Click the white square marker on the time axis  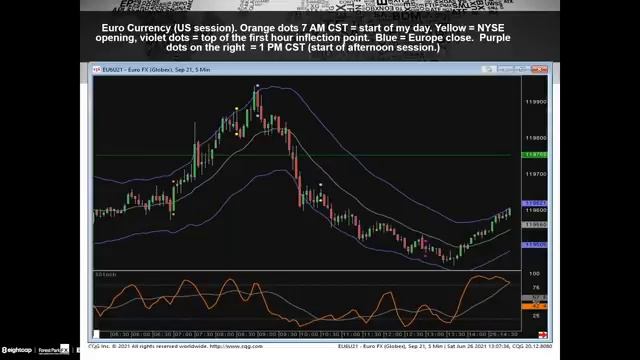[96, 334]
